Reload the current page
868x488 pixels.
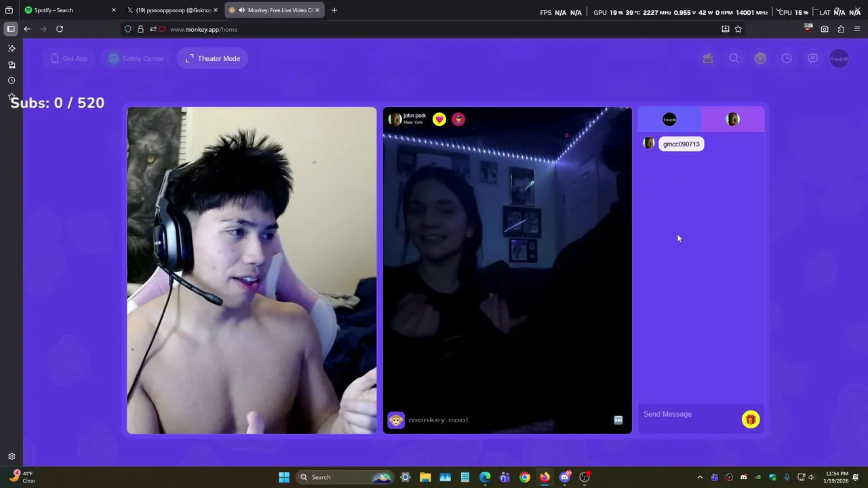[60, 29]
